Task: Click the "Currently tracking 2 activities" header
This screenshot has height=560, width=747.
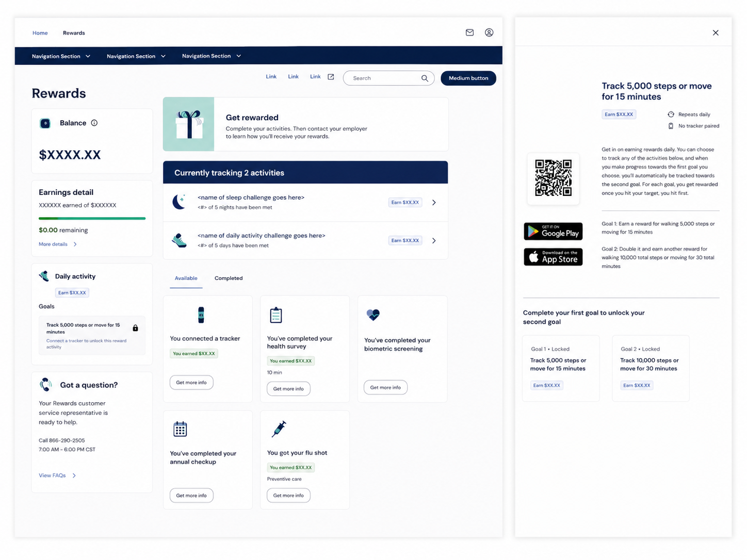Action: pos(305,173)
